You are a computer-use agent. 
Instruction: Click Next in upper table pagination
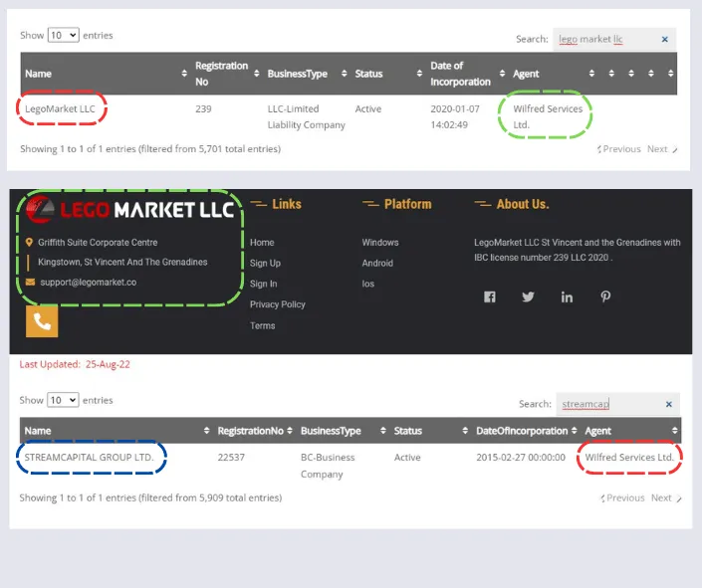tap(662, 149)
